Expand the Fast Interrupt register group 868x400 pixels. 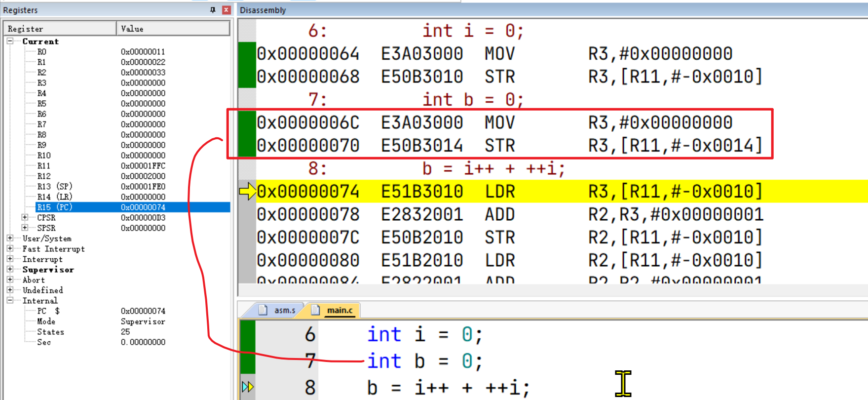click(10, 248)
